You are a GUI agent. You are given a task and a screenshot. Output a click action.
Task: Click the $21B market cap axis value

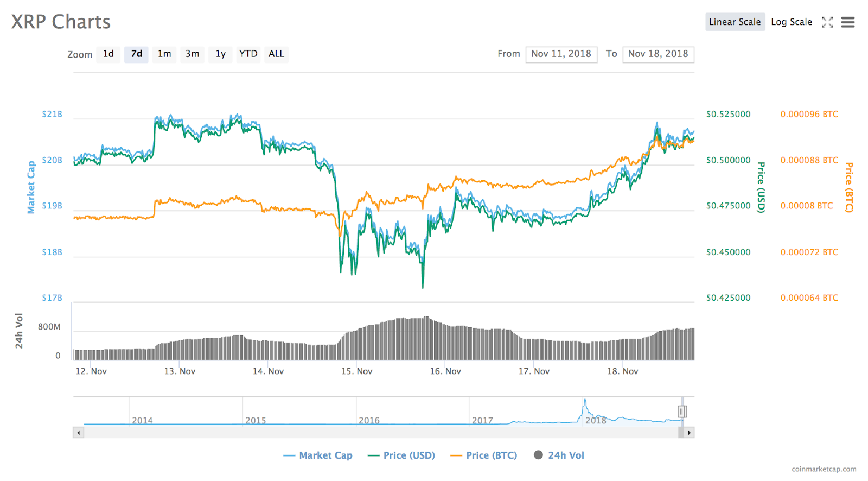(52, 115)
